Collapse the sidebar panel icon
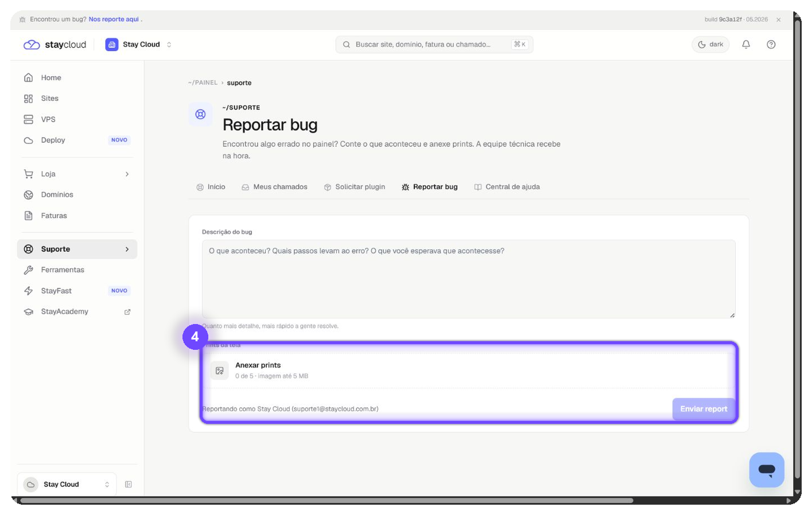This screenshot has width=812, height=515. (x=129, y=485)
